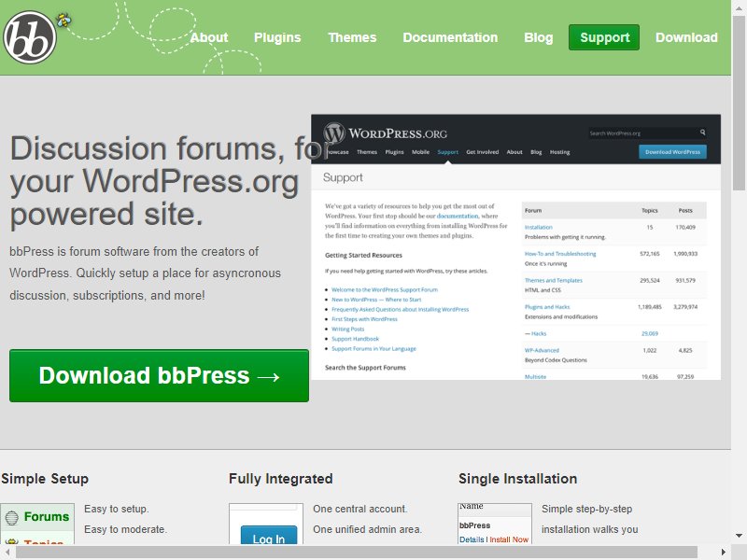Image resolution: width=747 pixels, height=560 pixels.
Task: Open the Download nav link
Action: pyautogui.click(x=686, y=37)
